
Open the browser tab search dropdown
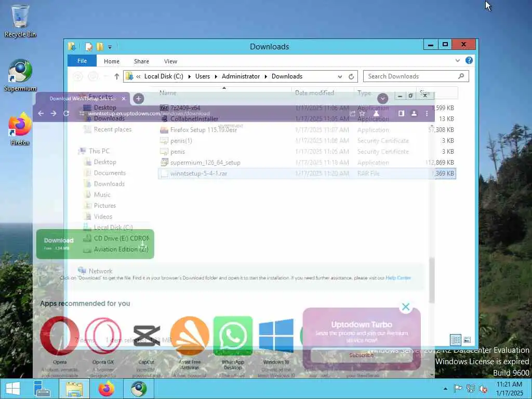(x=383, y=98)
